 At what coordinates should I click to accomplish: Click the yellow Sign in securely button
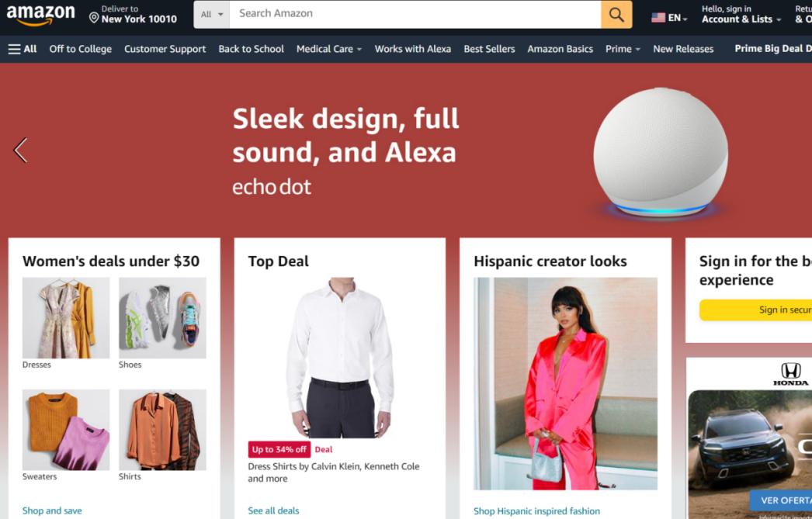click(755, 310)
